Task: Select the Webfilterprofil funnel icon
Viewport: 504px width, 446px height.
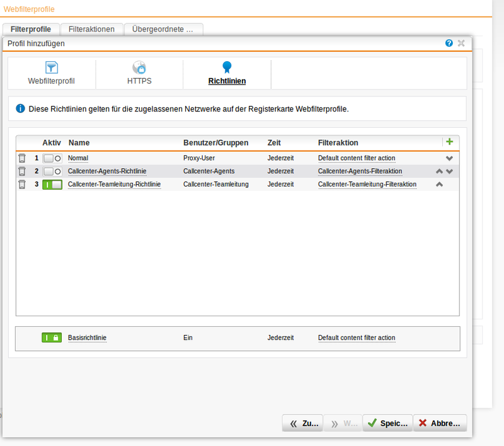Action: pyautogui.click(x=51, y=68)
